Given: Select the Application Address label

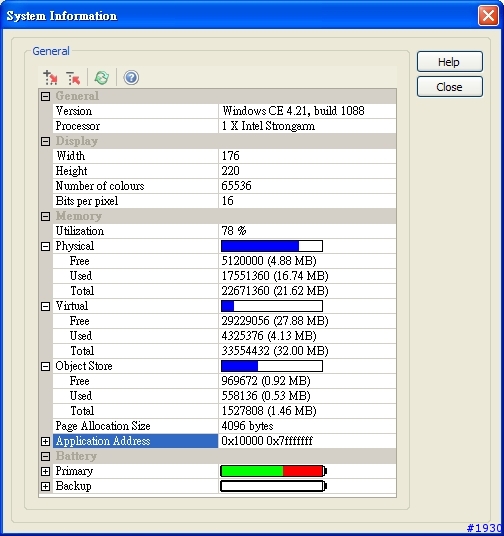Looking at the screenshot, I should [x=103, y=441].
